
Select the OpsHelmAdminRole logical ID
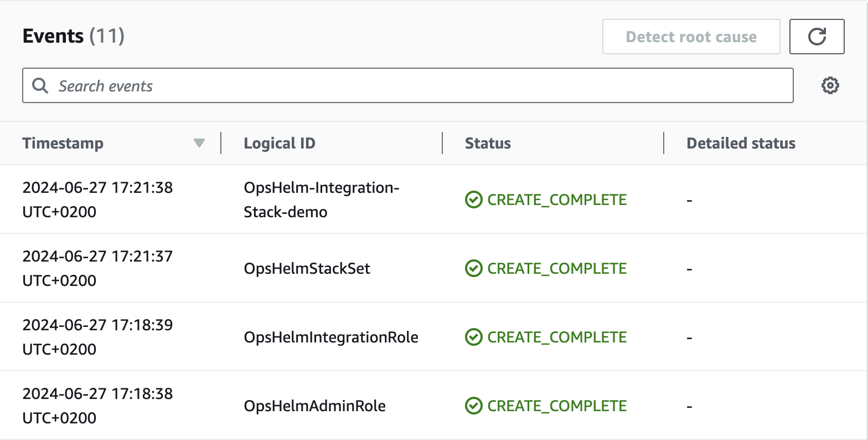pyautogui.click(x=315, y=406)
